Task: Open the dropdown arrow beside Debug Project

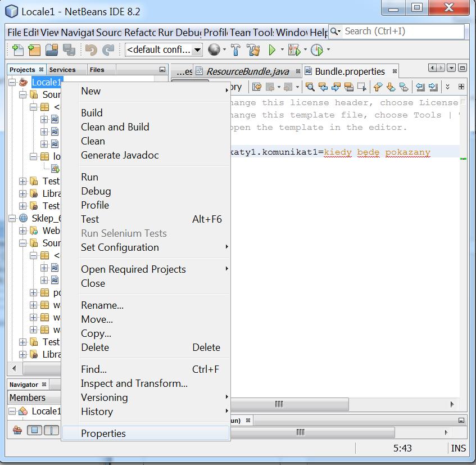Action: click(305, 49)
